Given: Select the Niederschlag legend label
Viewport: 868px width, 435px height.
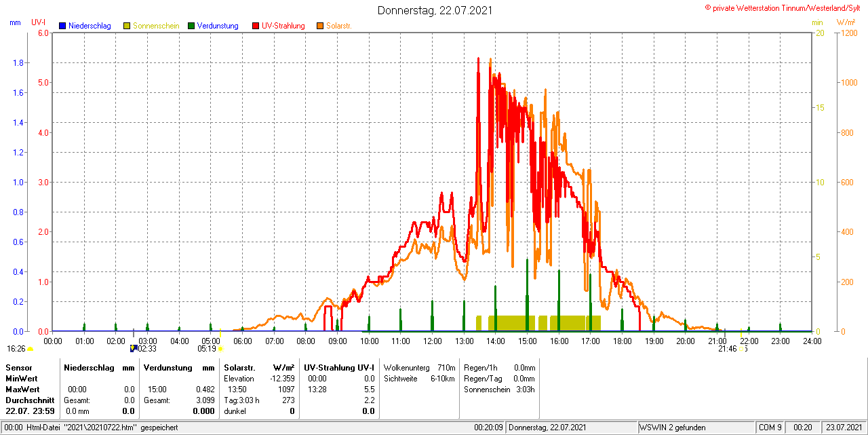Looking at the screenshot, I should (90, 26).
